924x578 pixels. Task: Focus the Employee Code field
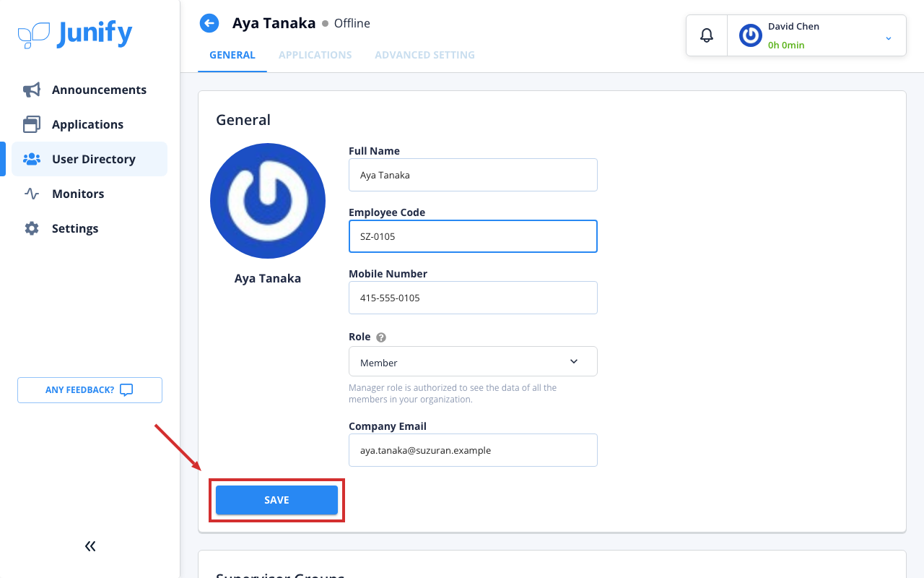[473, 236]
